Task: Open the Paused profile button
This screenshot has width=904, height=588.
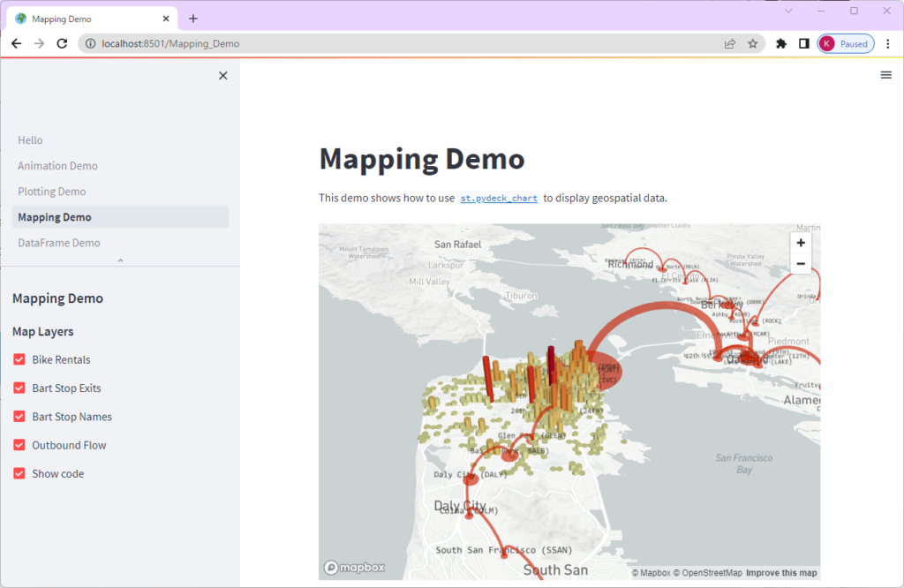Action: (846, 44)
